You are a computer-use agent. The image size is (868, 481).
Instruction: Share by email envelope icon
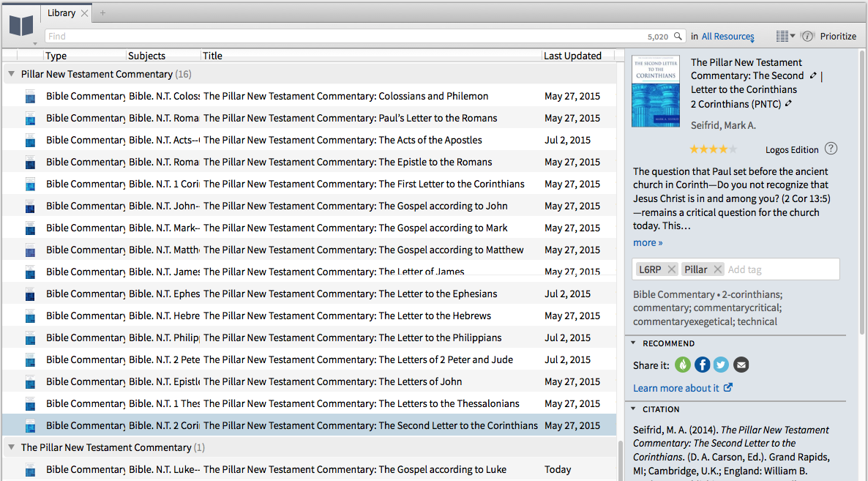click(741, 365)
